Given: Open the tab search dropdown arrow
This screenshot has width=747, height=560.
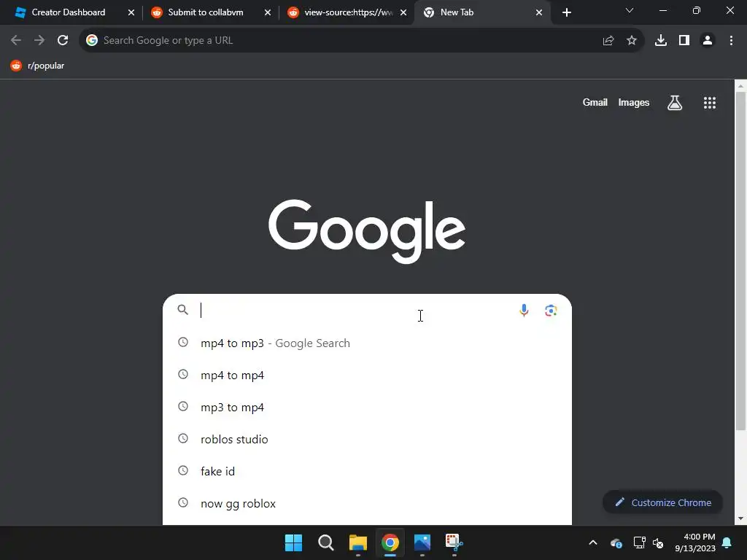Looking at the screenshot, I should pos(630,10).
